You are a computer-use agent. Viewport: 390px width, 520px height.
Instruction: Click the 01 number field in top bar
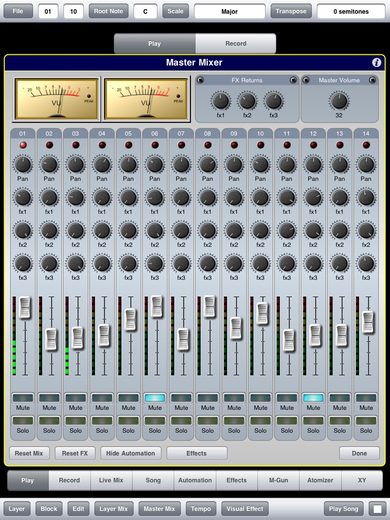point(48,11)
